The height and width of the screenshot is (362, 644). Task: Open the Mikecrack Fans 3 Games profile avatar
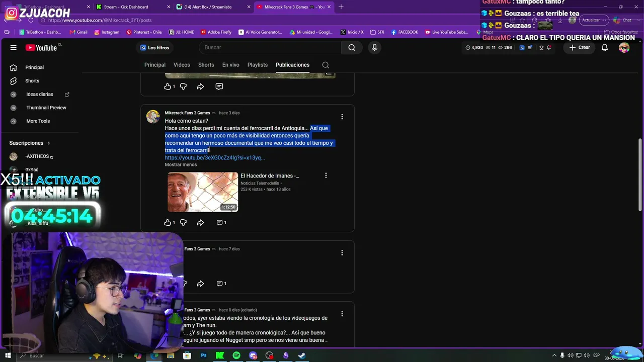pos(153,117)
